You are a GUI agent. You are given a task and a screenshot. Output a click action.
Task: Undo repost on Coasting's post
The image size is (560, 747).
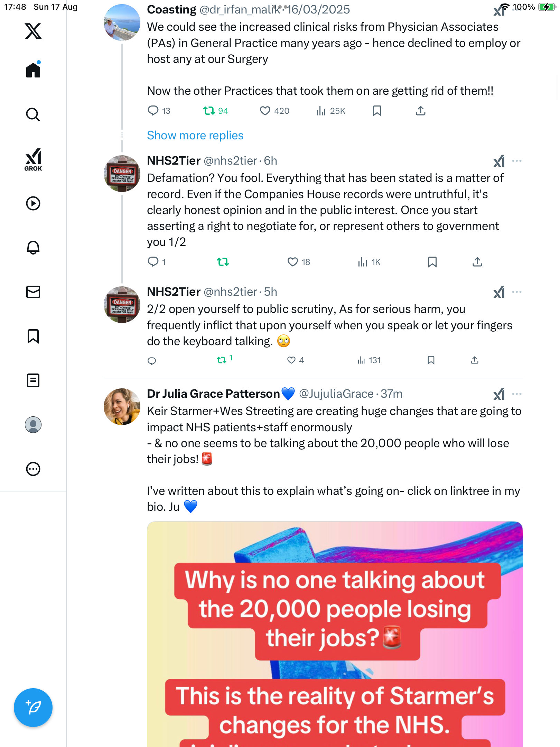[209, 111]
